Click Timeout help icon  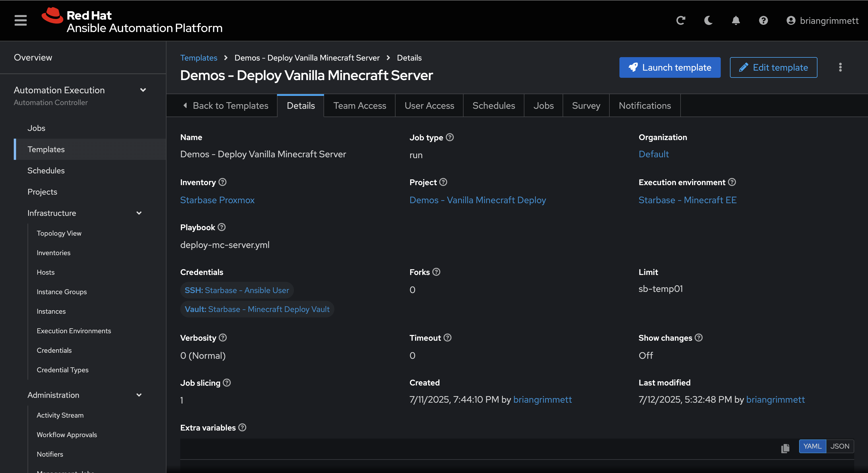pyautogui.click(x=447, y=338)
